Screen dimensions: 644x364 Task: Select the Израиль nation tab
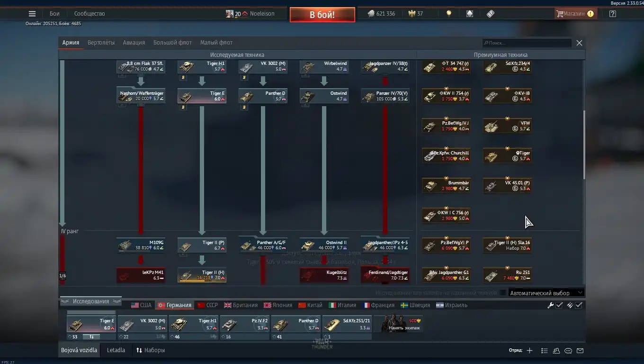click(x=452, y=305)
